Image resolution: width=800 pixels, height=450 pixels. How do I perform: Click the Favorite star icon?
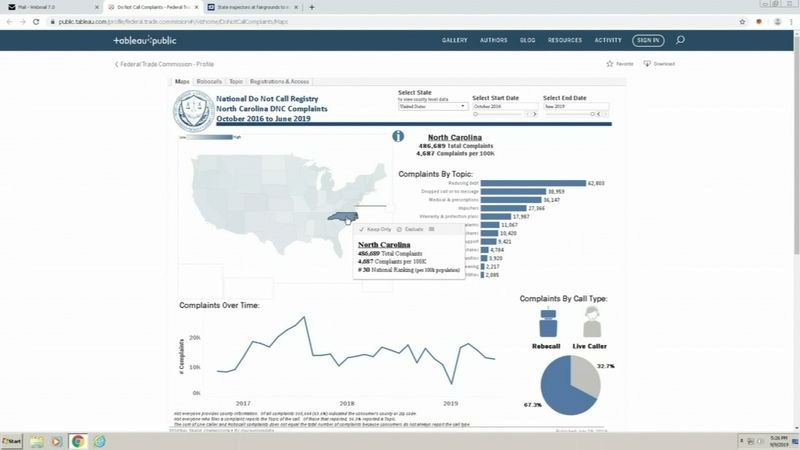click(610, 64)
